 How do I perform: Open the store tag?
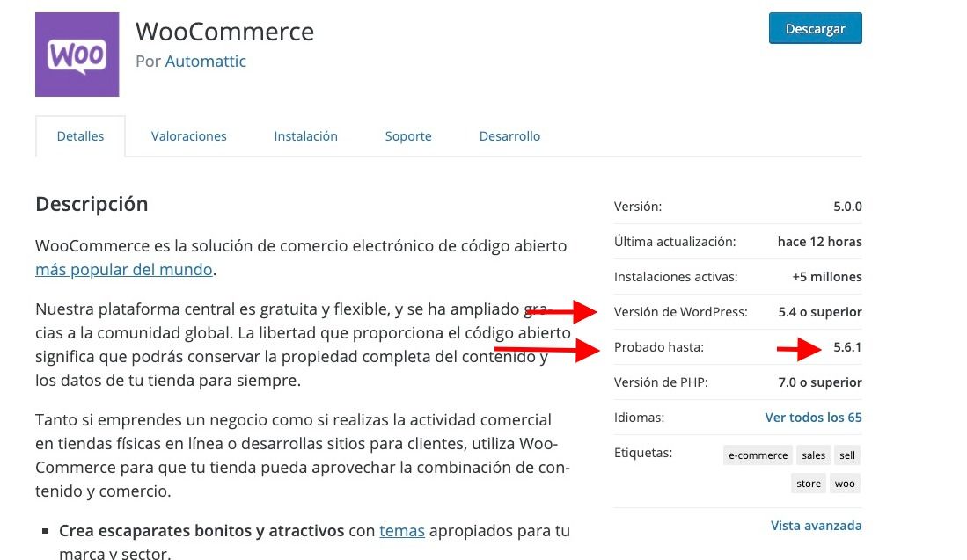point(809,484)
